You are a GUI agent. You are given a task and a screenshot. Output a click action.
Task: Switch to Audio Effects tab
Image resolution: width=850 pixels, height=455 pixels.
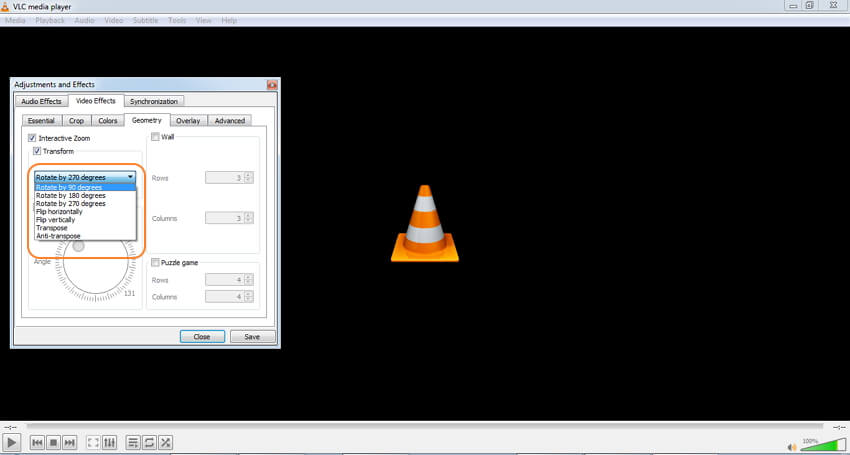(x=41, y=101)
